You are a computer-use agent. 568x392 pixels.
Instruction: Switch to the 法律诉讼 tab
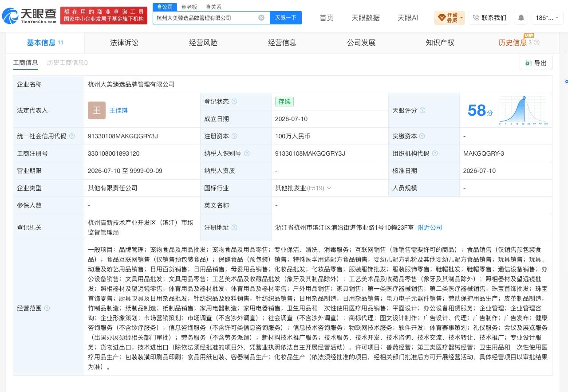(124, 43)
